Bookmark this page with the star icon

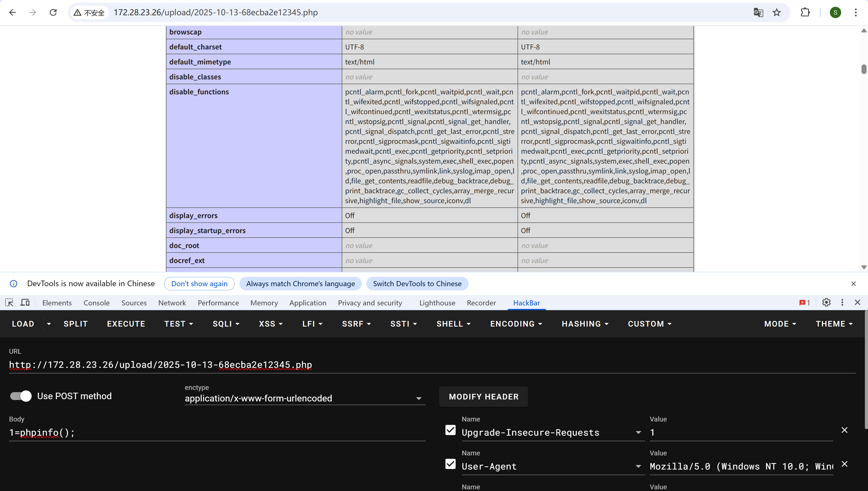(x=777, y=12)
